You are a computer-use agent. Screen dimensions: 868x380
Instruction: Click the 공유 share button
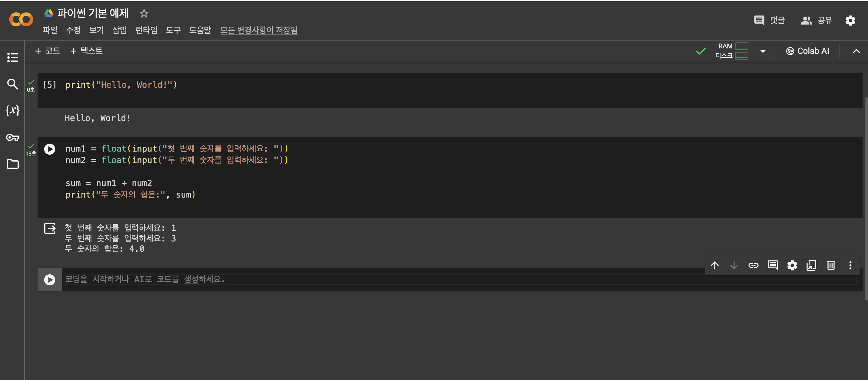[x=816, y=21]
